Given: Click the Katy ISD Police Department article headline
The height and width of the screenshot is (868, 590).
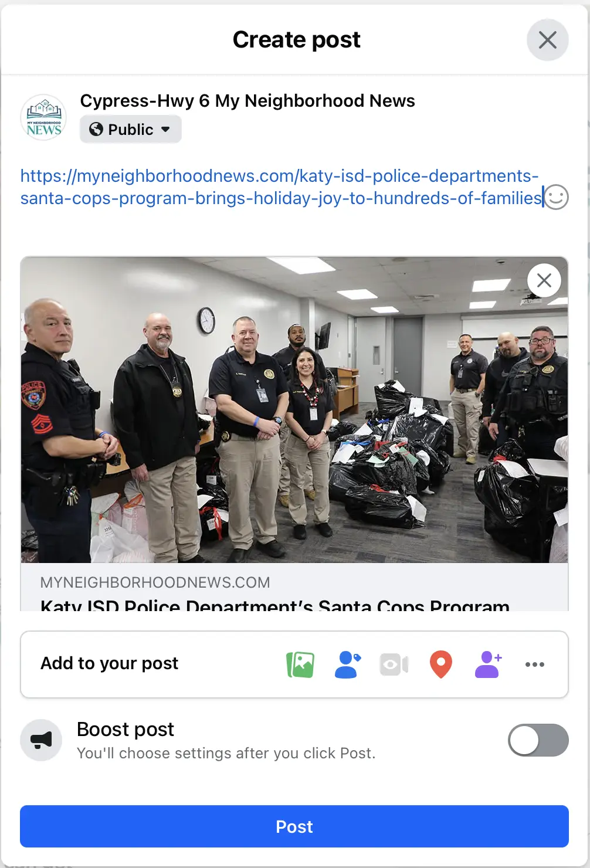Looking at the screenshot, I should click(275, 605).
